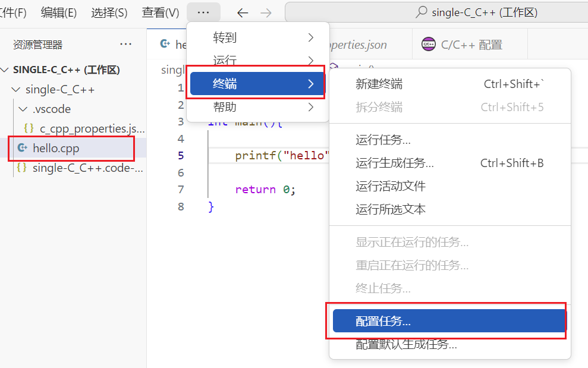This screenshot has height=368, width=588.
Task: Click the hello.cpp file icon in explorer
Action: click(23, 148)
